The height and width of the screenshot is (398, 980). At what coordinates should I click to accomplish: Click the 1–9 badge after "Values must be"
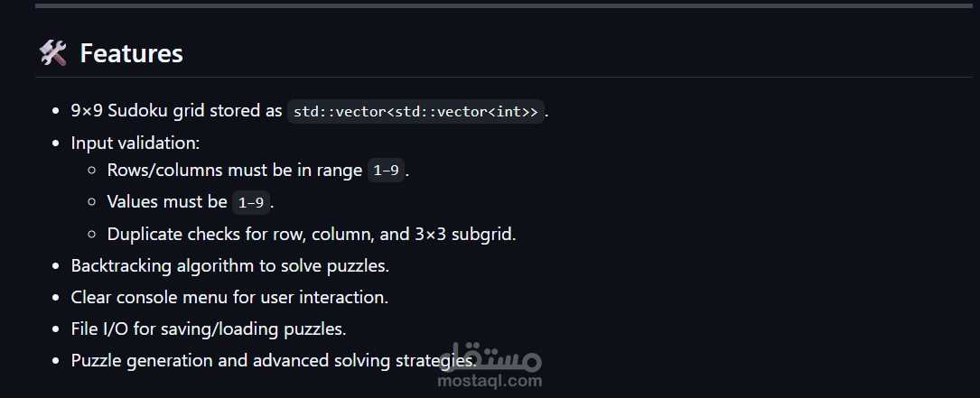click(250, 202)
